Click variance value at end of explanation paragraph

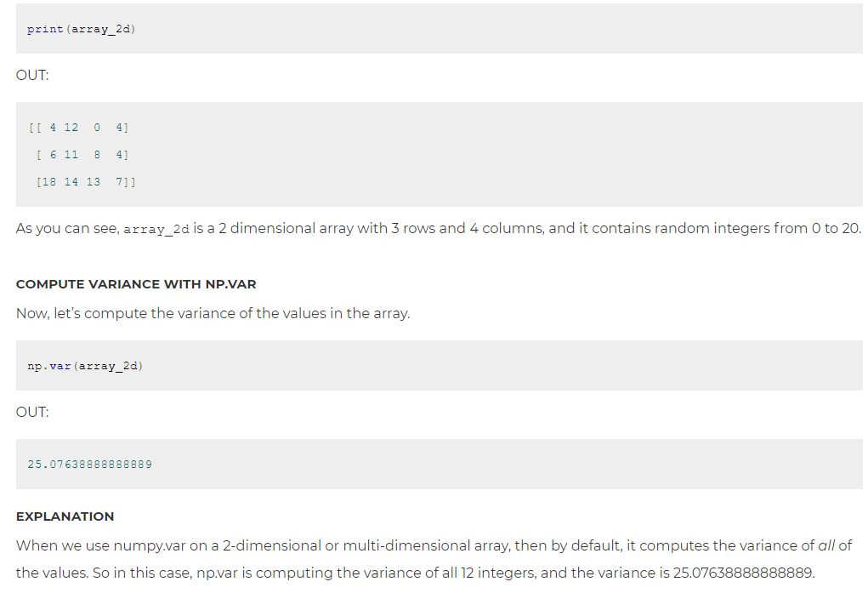743,573
